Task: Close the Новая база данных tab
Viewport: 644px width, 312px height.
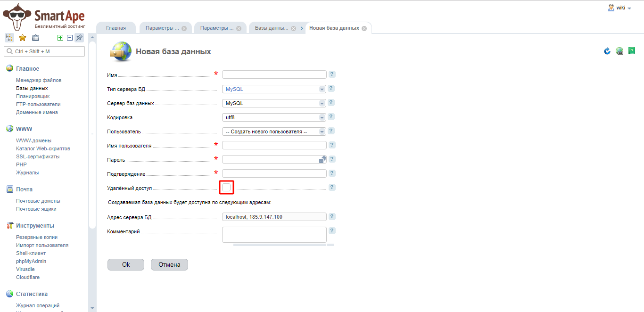Action: tap(364, 28)
